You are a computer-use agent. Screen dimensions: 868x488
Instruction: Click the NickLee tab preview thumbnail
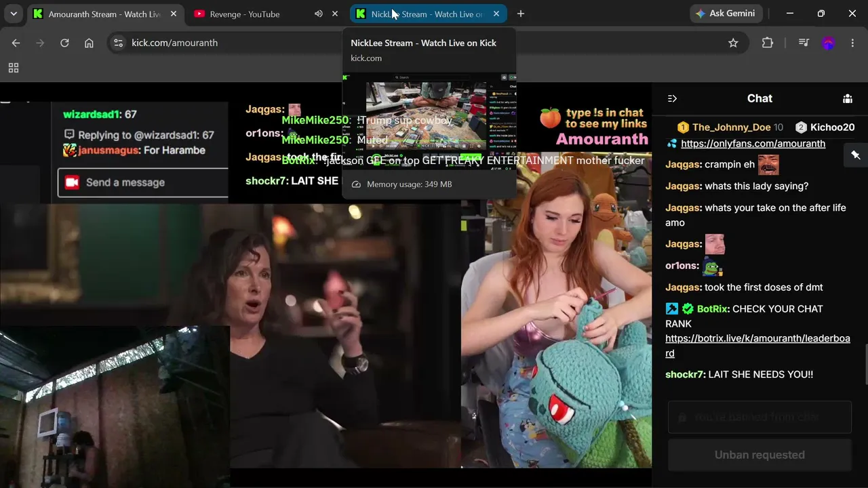(x=429, y=120)
